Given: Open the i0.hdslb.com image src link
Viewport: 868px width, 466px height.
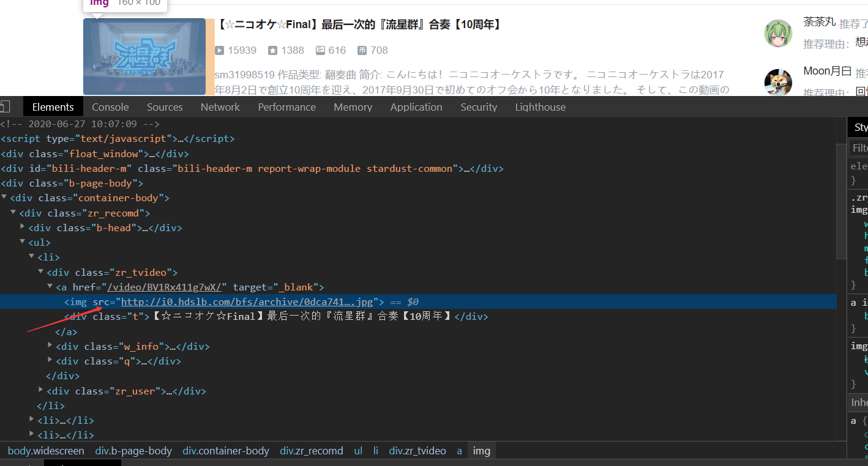Looking at the screenshot, I should pyautogui.click(x=247, y=301).
